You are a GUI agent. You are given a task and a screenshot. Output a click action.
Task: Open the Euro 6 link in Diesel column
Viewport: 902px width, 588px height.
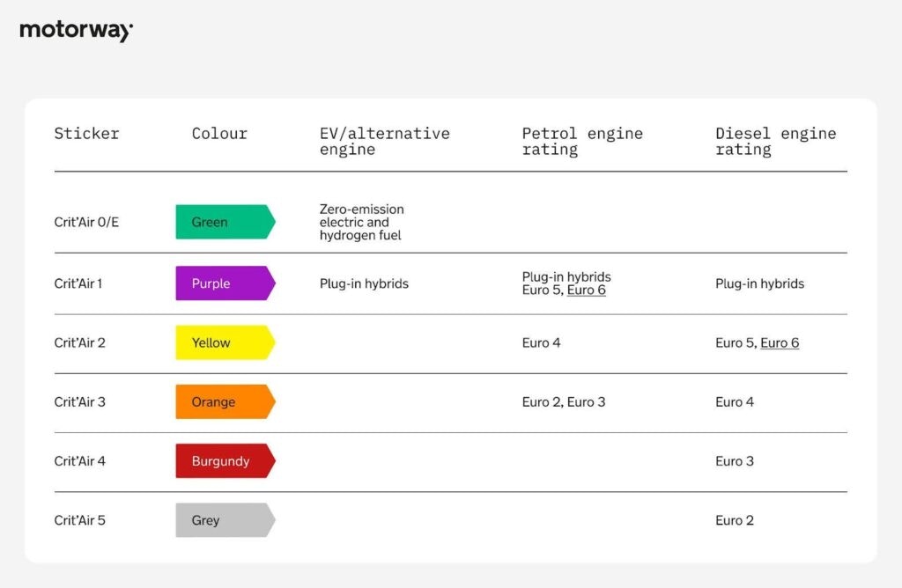point(780,343)
